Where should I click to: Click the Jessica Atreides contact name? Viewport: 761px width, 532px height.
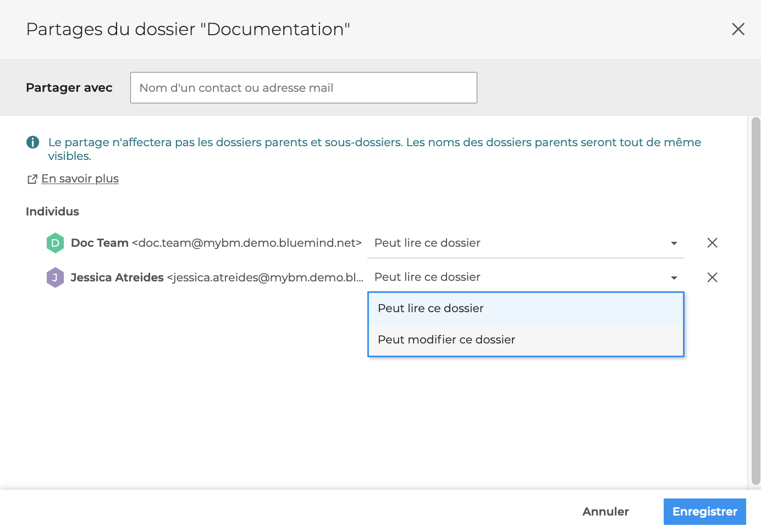click(x=117, y=278)
